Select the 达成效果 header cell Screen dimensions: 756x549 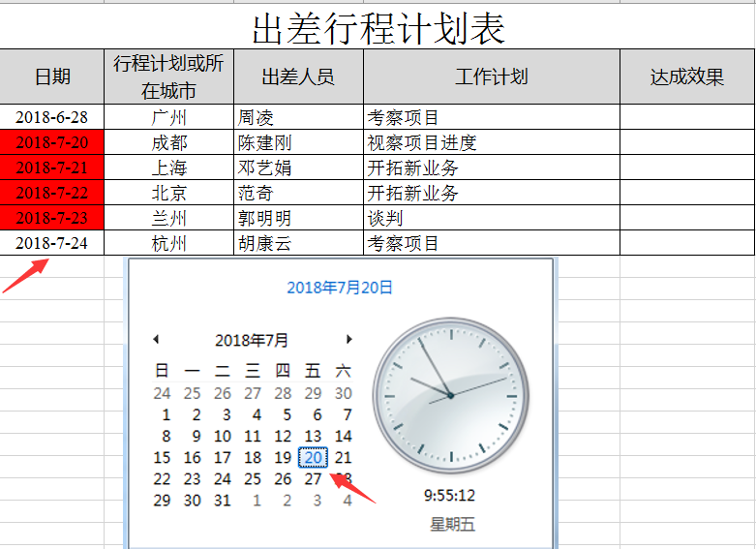(687, 76)
